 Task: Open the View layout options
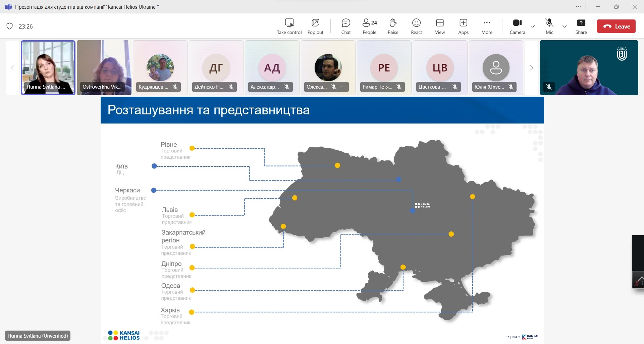[440, 26]
